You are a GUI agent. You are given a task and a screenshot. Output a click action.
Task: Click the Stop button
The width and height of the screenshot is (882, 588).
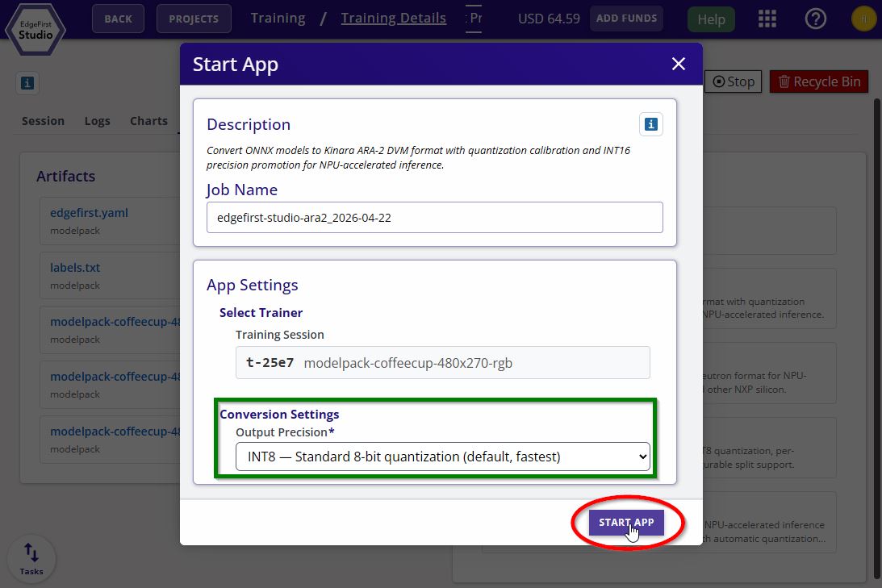tap(733, 82)
